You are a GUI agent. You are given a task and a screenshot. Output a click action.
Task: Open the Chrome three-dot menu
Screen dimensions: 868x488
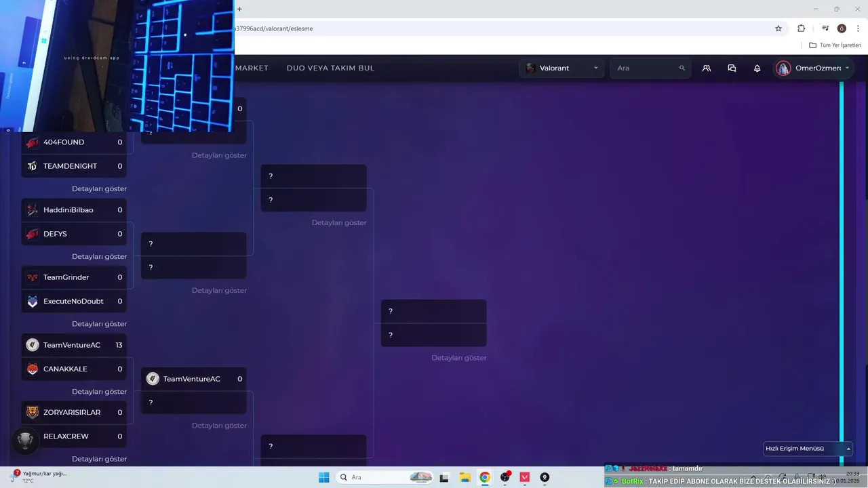[x=858, y=28]
